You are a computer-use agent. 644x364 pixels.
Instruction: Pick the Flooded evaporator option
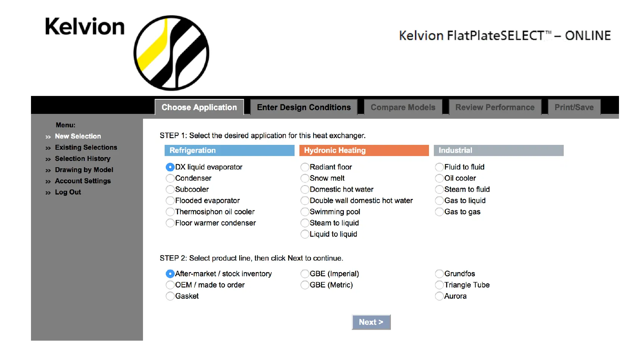pyautogui.click(x=170, y=200)
